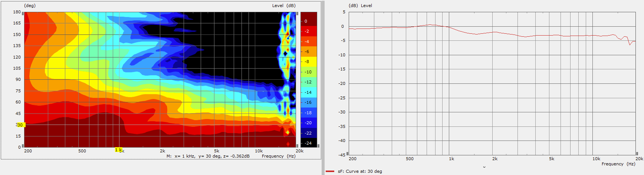Viewport: 644px width, 175px height.
Task: Click the cursor readout 'M: x= 1 kHz'
Action: (181, 156)
